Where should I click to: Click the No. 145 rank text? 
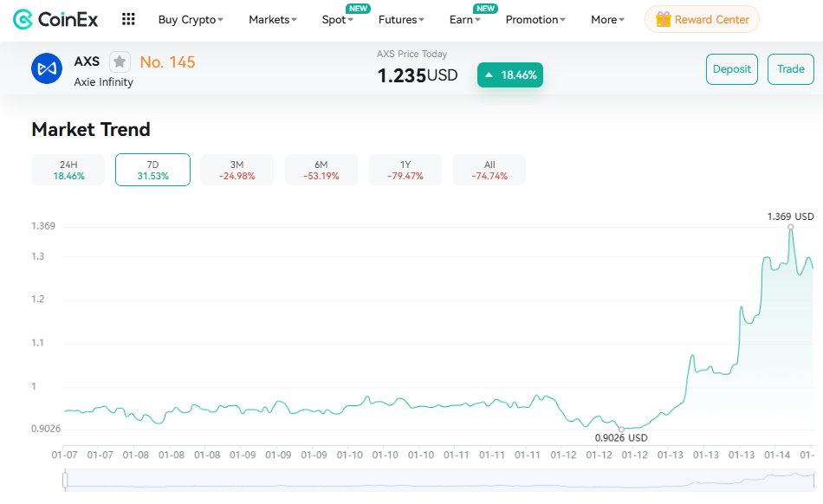coord(167,61)
